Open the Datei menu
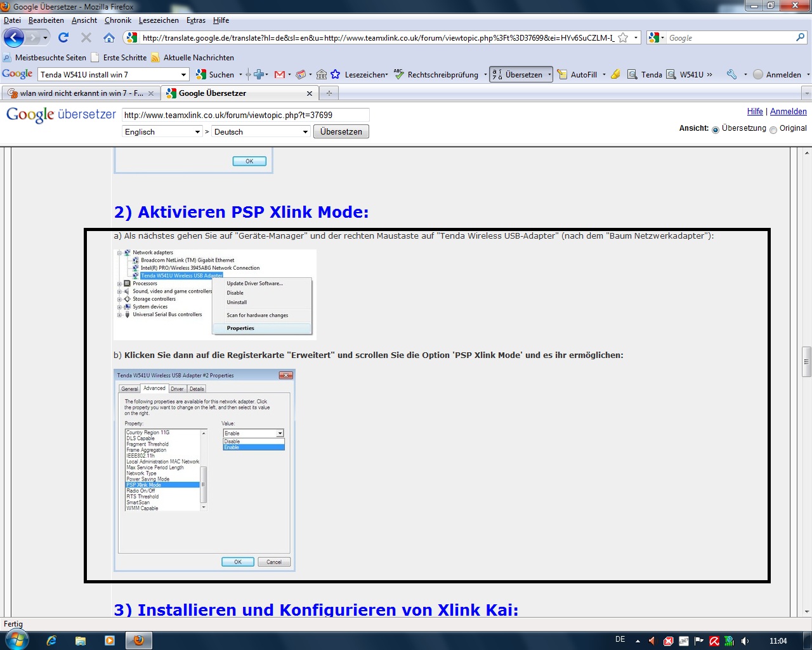The image size is (812, 650). pyautogui.click(x=12, y=20)
